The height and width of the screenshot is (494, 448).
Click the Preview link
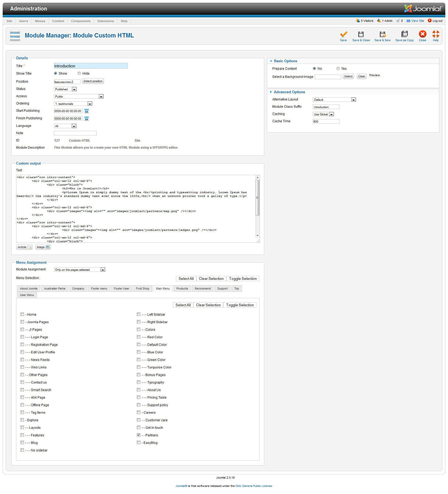[374, 75]
